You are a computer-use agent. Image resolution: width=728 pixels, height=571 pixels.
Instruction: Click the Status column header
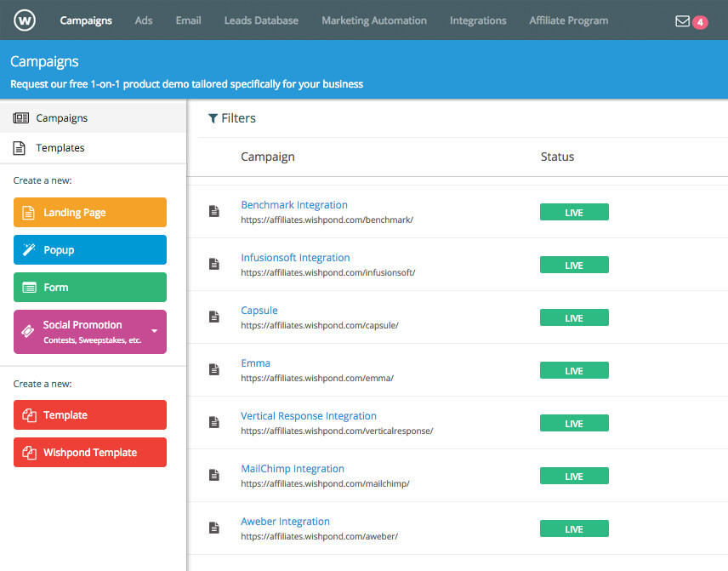pos(557,157)
